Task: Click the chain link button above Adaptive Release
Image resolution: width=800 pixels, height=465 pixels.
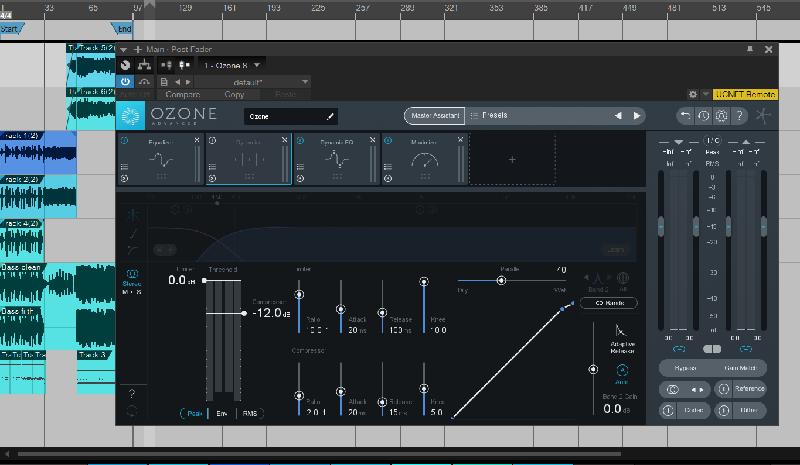Action: click(x=609, y=303)
